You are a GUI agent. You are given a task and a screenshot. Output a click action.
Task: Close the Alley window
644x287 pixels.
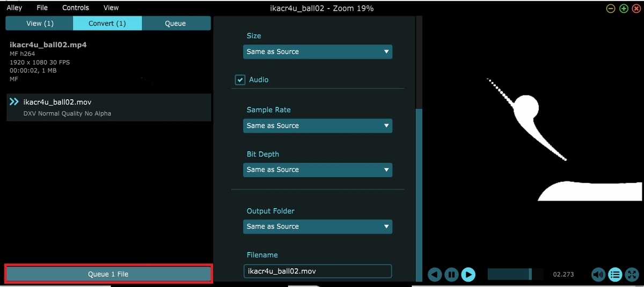[636, 8]
